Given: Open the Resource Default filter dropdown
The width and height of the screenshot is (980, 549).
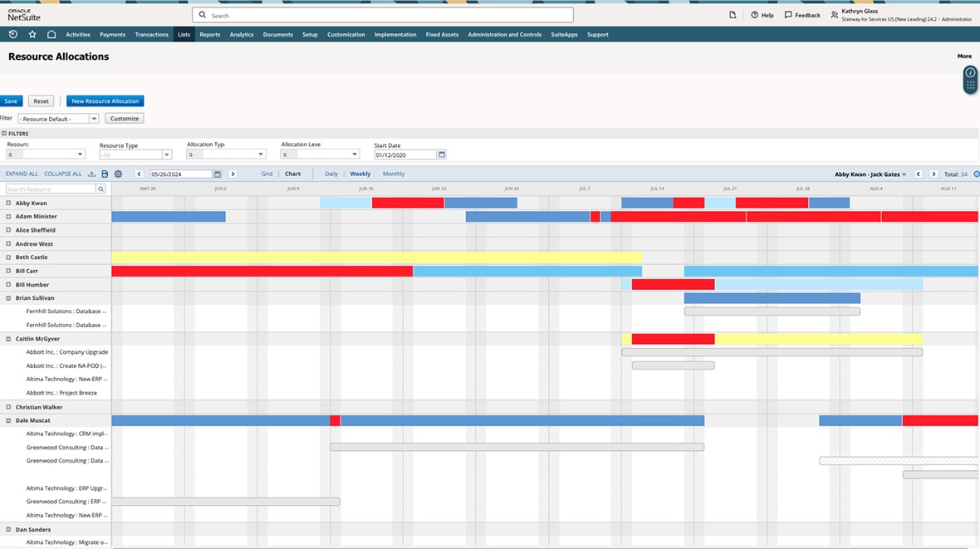Looking at the screenshot, I should [94, 119].
